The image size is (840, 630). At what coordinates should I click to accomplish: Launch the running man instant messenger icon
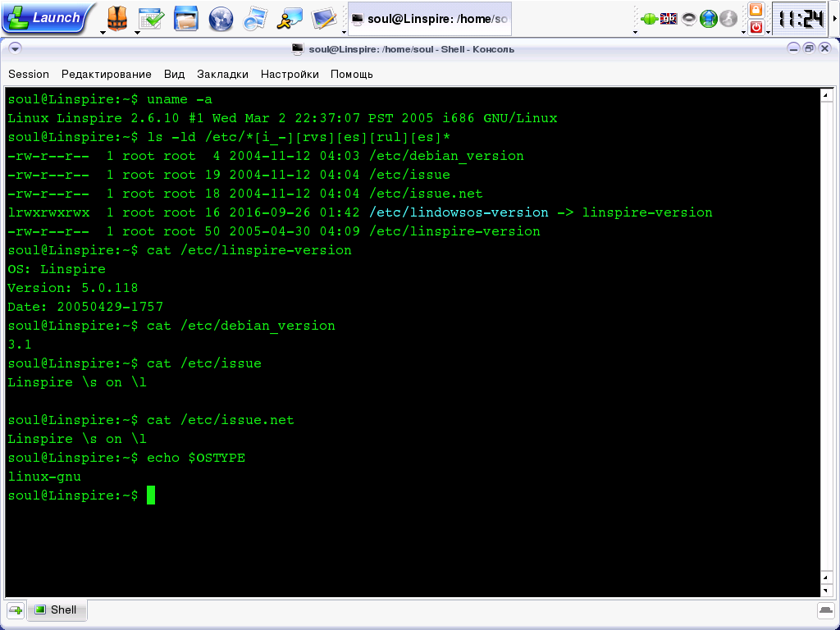point(290,19)
